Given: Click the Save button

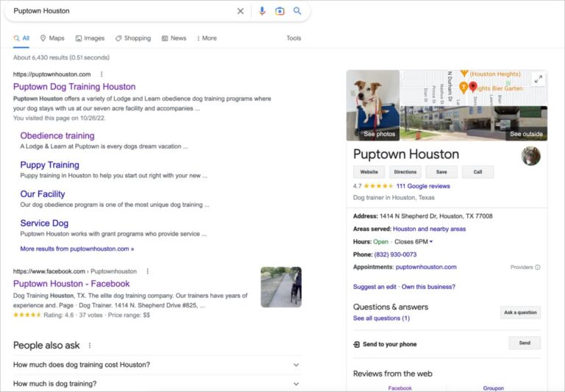Looking at the screenshot, I should 441,172.
